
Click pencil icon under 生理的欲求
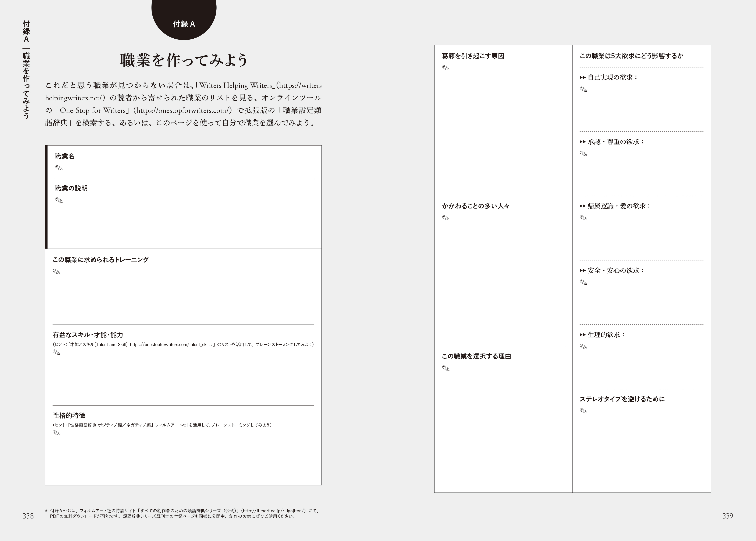tap(583, 347)
